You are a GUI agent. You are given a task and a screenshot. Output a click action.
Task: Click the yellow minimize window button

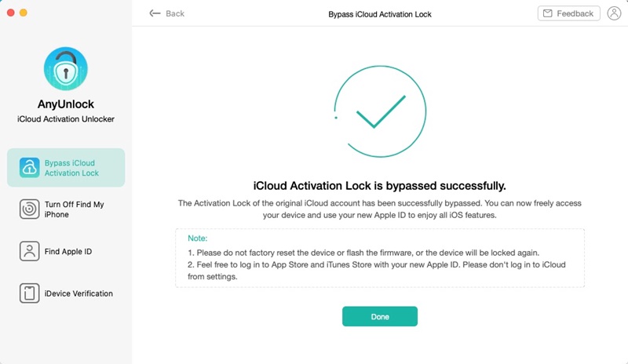[24, 13]
